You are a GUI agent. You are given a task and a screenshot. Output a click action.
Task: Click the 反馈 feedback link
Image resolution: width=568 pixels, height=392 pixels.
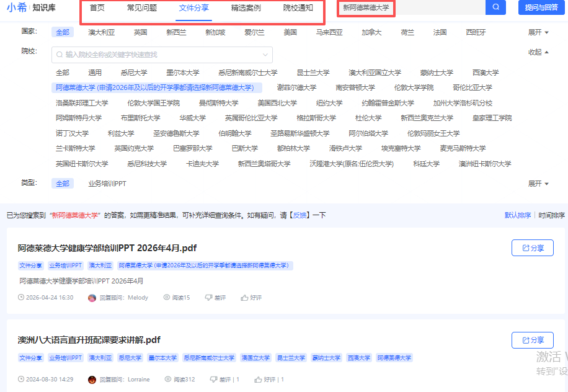[300, 215]
